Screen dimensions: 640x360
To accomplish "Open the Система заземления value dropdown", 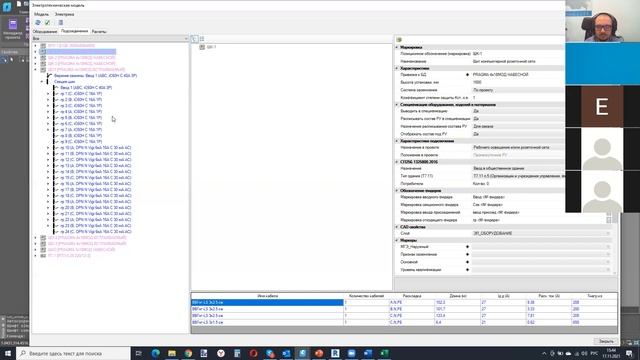I will (x=518, y=90).
